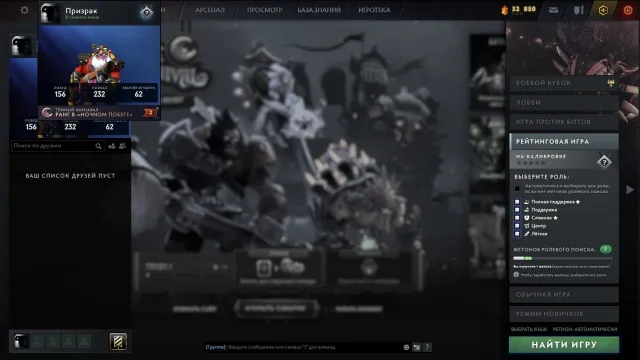Click the golden hexagon plus icon
Screen dimensions: 640x360
point(603,10)
